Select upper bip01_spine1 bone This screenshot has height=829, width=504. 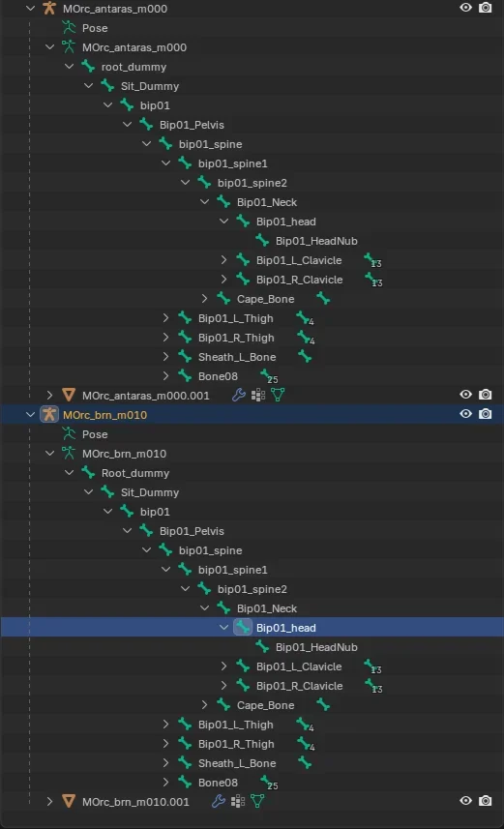click(233, 163)
